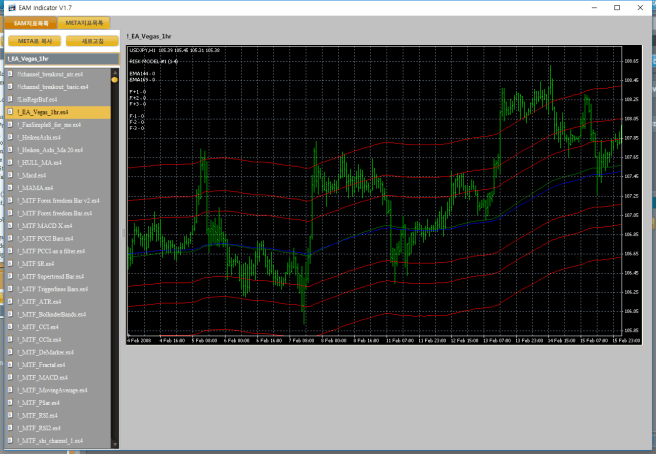Select the !_MTF_MovingAverage.ex4 entry

click(54, 390)
